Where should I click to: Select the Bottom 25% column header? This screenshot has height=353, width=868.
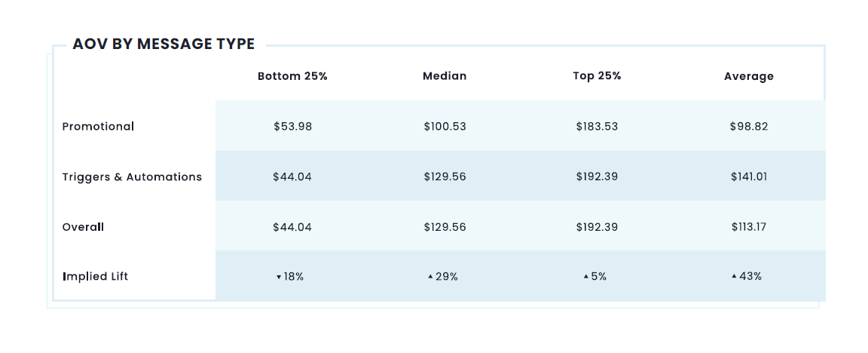pos(292,76)
